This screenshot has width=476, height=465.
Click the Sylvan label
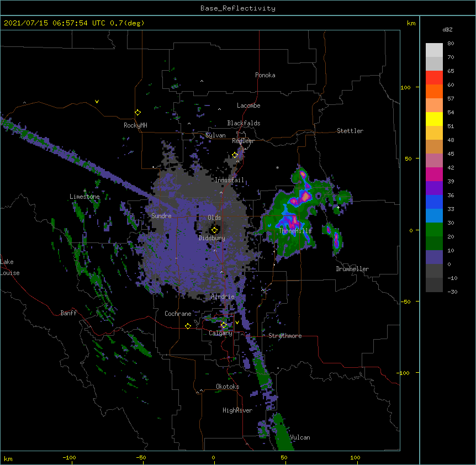(215, 135)
